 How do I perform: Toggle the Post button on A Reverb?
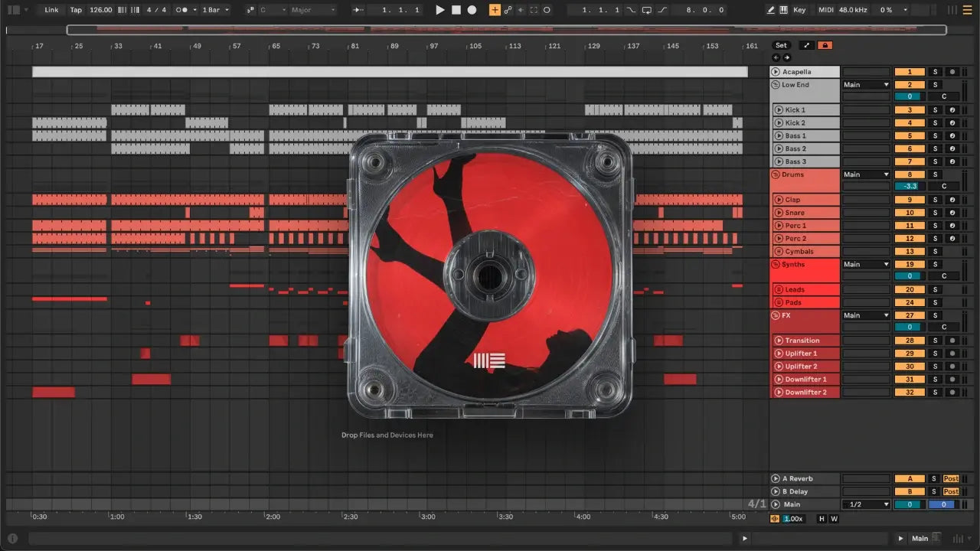click(951, 479)
